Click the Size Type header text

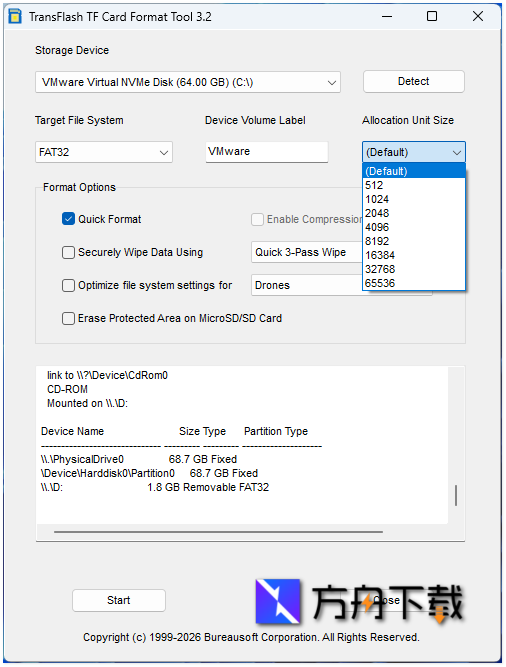point(202,431)
